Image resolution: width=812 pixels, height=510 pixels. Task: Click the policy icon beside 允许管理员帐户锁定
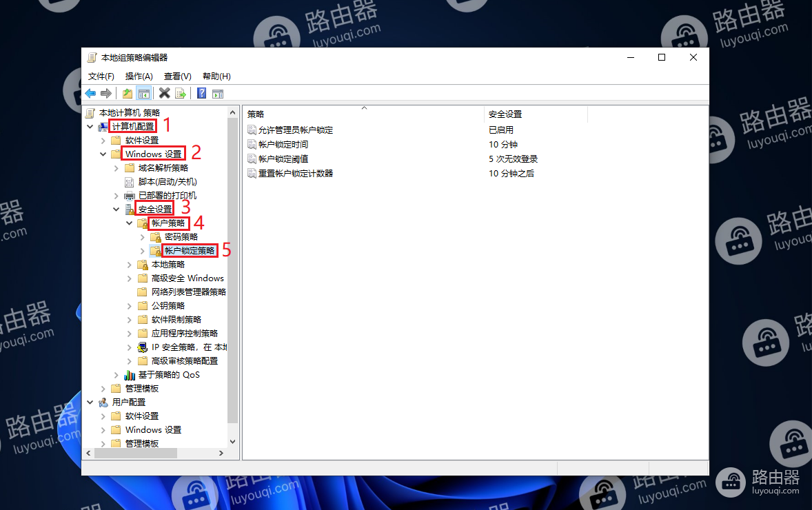click(252, 130)
